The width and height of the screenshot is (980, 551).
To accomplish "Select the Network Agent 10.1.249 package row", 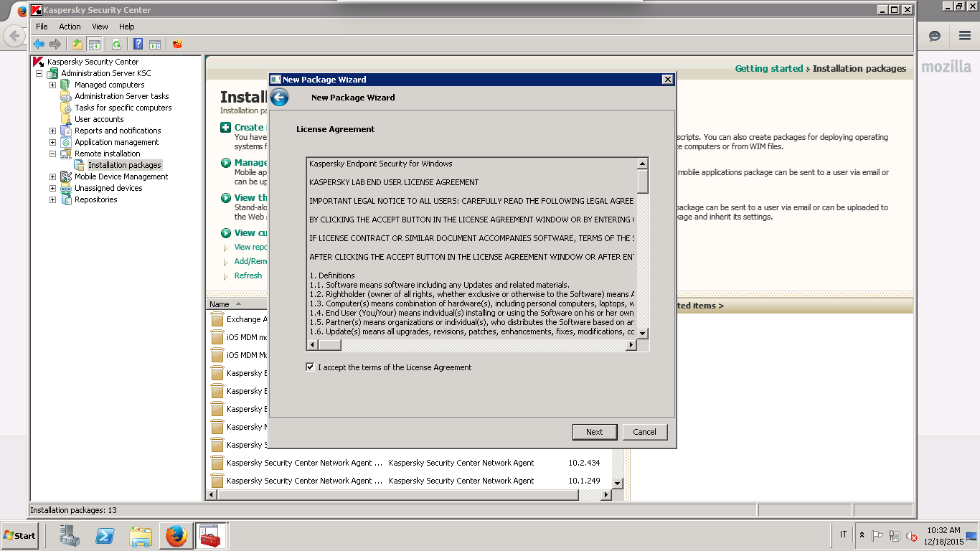I will 410,481.
